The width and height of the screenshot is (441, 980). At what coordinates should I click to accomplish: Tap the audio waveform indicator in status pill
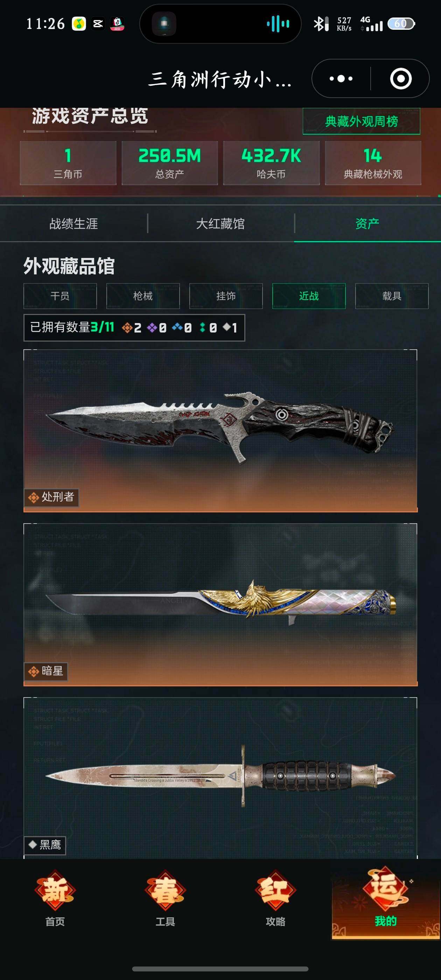point(278,24)
